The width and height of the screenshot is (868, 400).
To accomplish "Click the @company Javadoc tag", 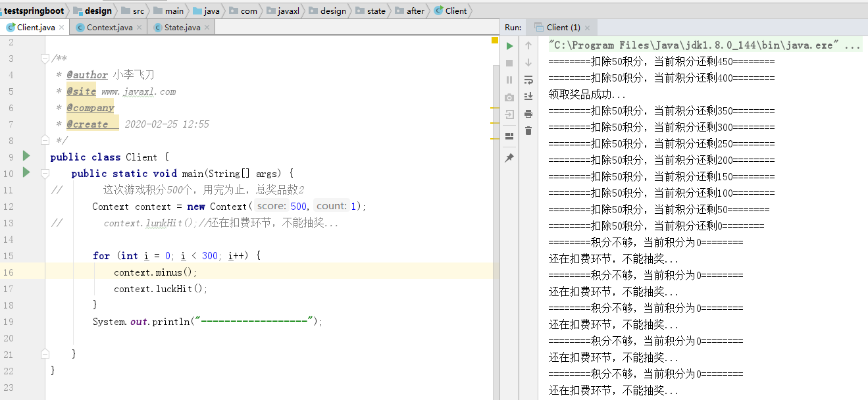I will click(90, 108).
